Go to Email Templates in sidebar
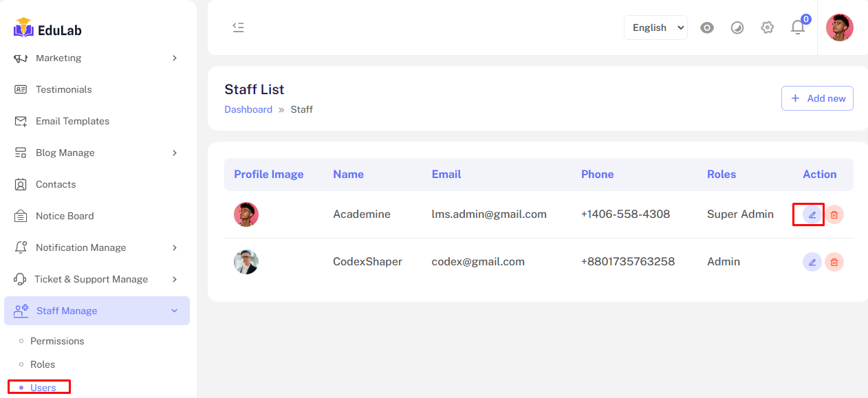Screen dimensions: 868x398 [x=72, y=121]
